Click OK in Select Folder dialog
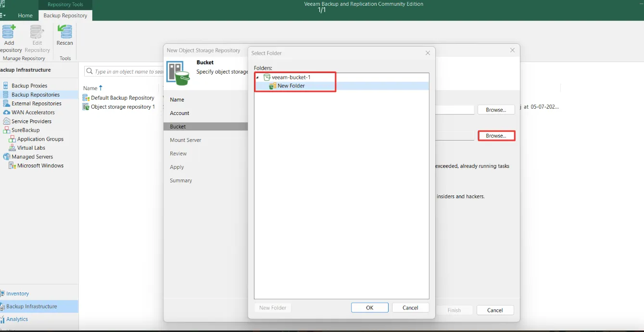The image size is (644, 332). [370, 307]
